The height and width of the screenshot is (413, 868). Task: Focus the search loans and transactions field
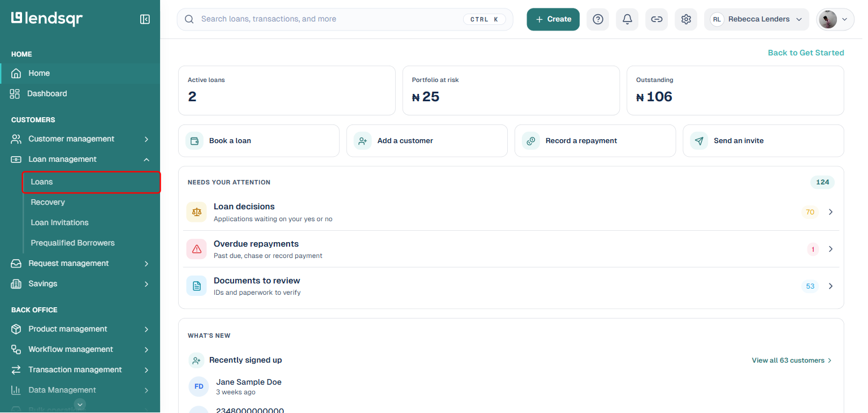click(345, 19)
